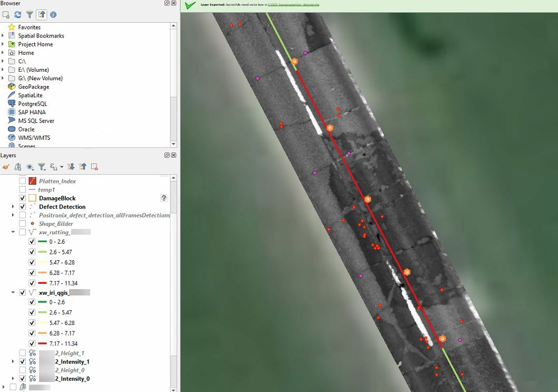The width and height of the screenshot is (558, 392).
Task: Enable the 2_Height_1 layer checkbox
Action: (23, 353)
